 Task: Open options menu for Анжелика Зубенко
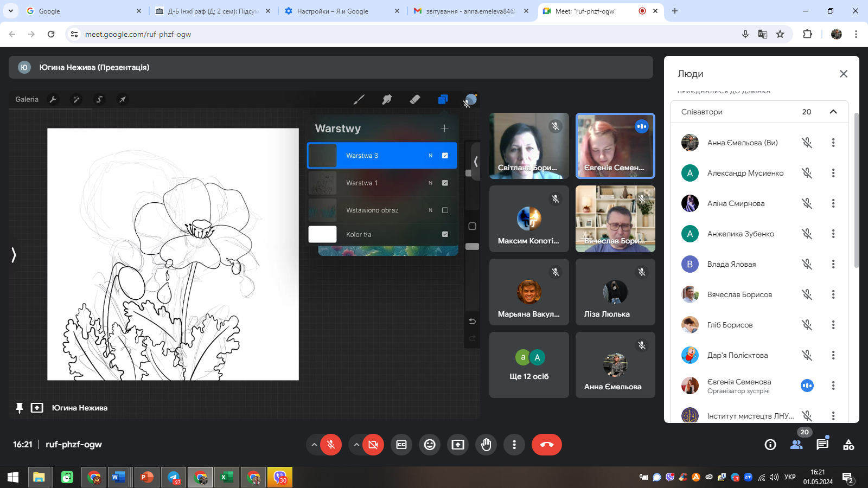(x=833, y=234)
